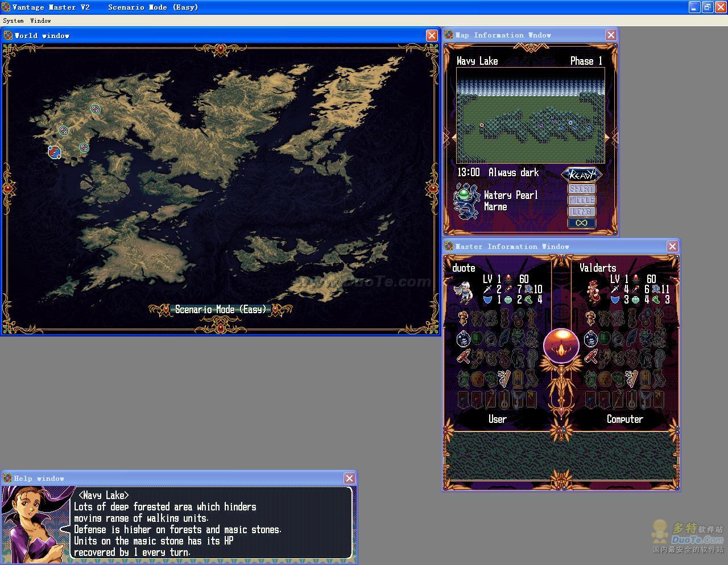Choose the SHORT game length option
This screenshot has width=728, height=565.
(581, 189)
